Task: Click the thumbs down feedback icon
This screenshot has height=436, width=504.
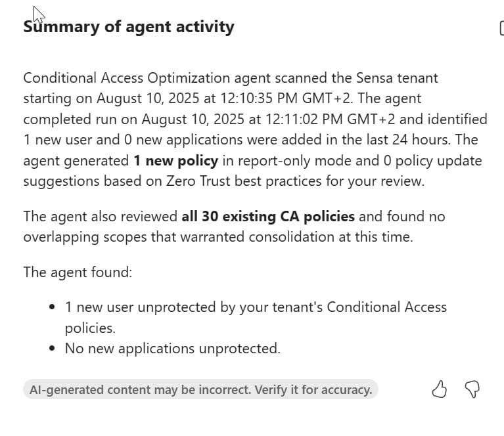Action: pos(472,390)
